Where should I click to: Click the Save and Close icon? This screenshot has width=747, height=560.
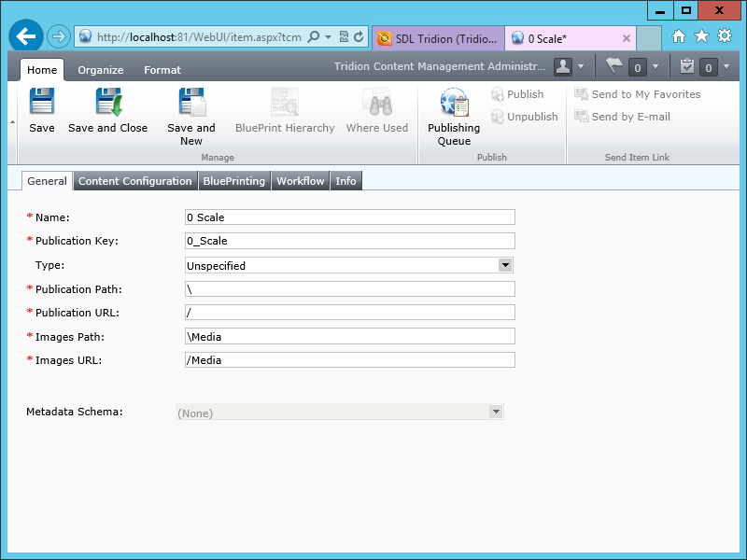pyautogui.click(x=108, y=103)
